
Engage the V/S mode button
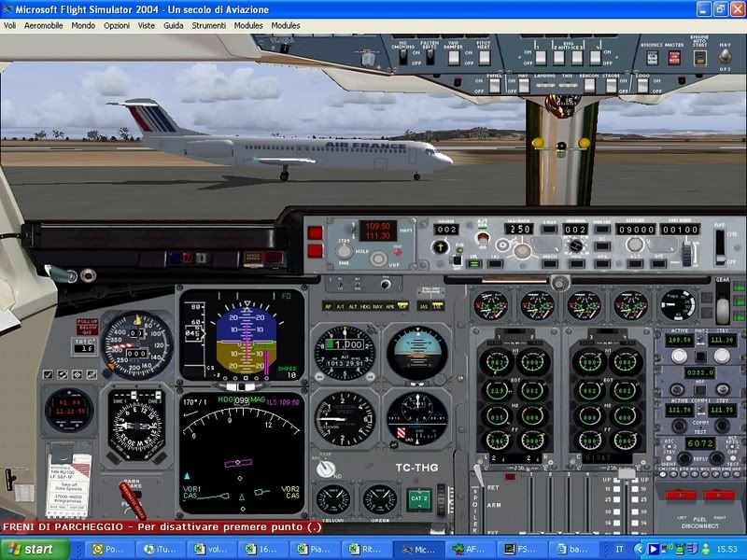(x=658, y=263)
